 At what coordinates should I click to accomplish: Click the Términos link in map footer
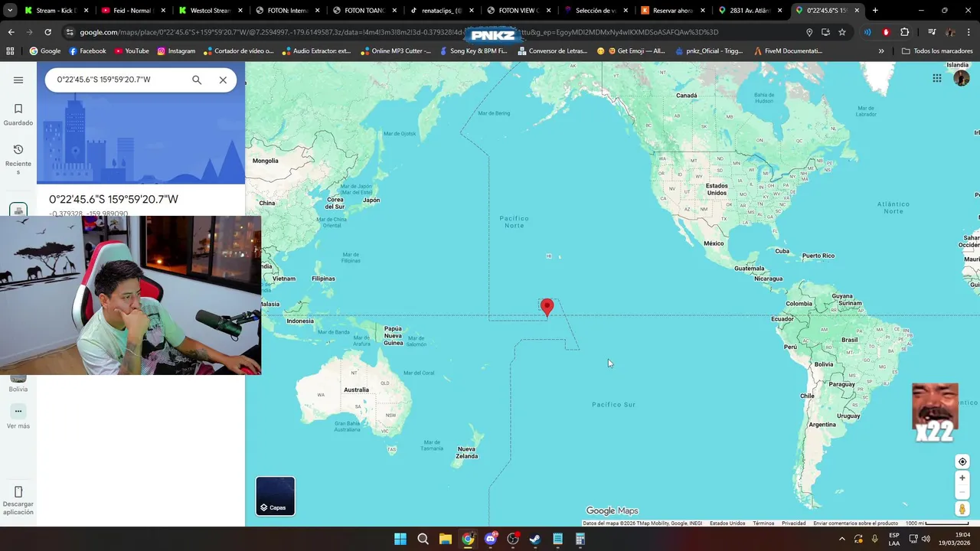click(x=763, y=523)
